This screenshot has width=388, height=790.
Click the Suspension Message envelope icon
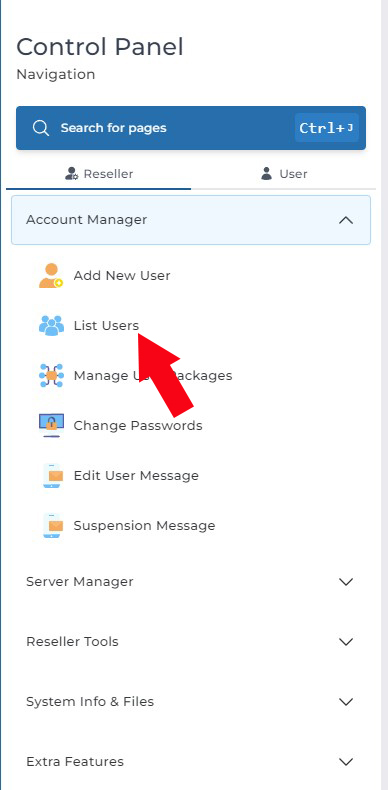pos(53,525)
